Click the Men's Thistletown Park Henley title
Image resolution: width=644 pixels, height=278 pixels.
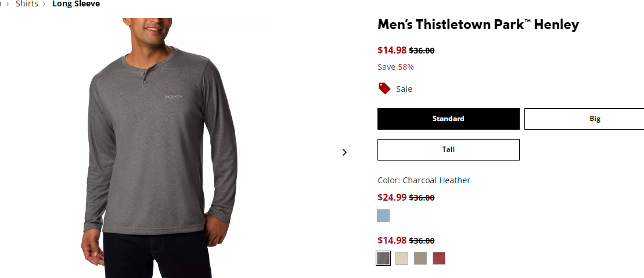pyautogui.click(x=478, y=24)
